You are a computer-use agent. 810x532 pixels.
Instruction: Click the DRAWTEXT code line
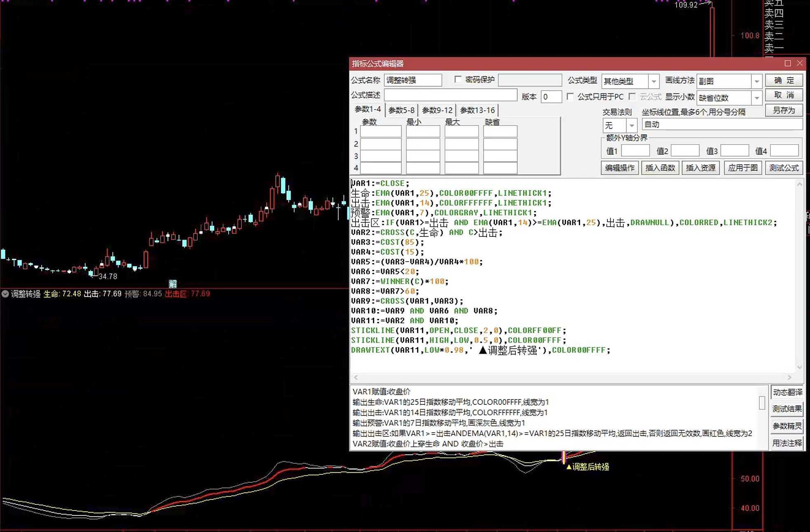[x=480, y=350]
